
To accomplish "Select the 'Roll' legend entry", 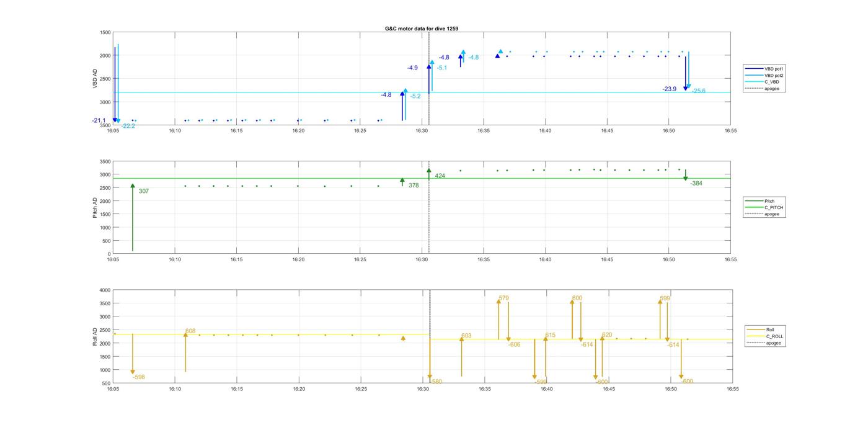I will [x=761, y=329].
